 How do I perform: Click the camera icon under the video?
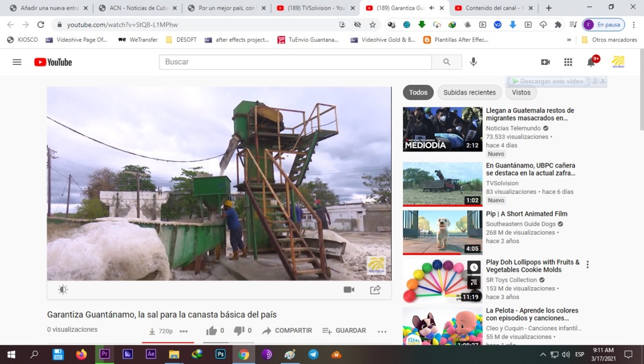349,289
